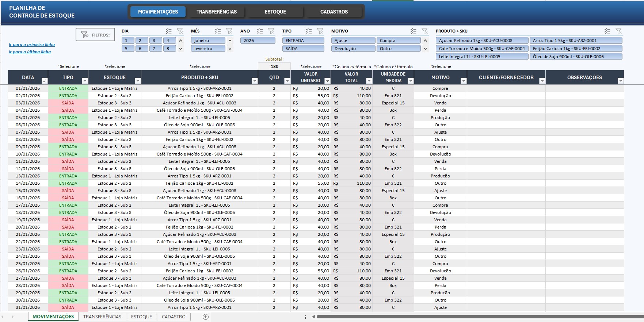Open the TRANSFERÊNCIAS navigation button
The height and width of the screenshot is (322, 644).
[217, 12]
